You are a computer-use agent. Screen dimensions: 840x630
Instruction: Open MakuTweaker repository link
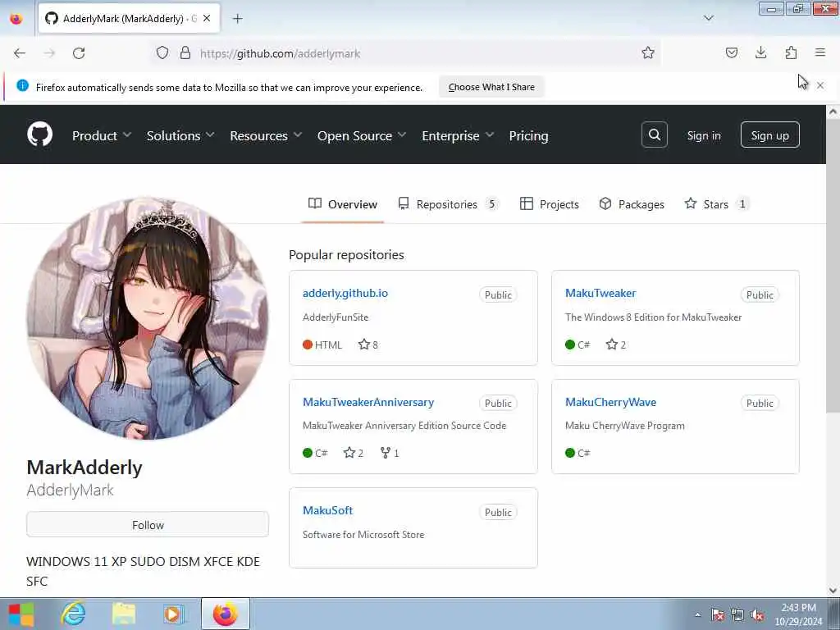(600, 293)
